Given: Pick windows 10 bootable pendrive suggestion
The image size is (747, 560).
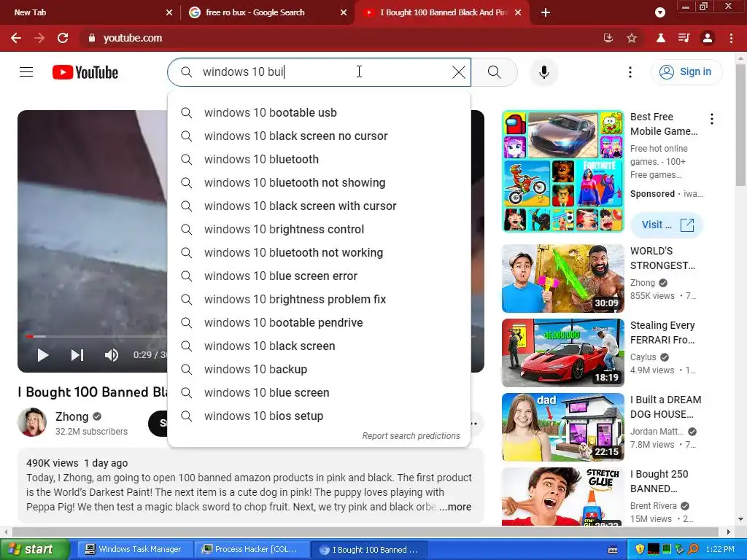Looking at the screenshot, I should [x=320, y=323].
